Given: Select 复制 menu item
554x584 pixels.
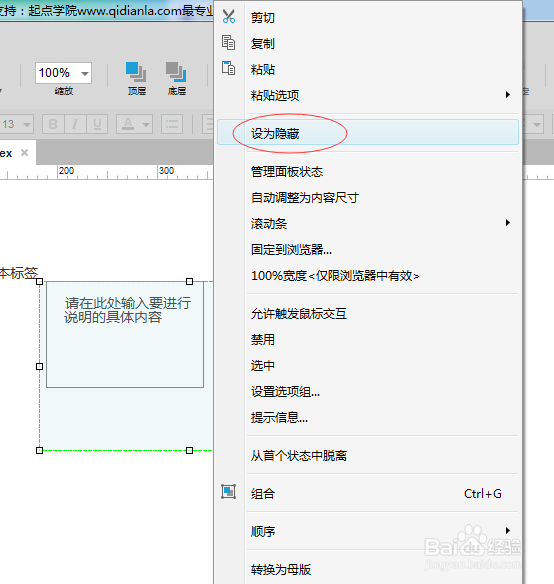Looking at the screenshot, I should coord(368,44).
